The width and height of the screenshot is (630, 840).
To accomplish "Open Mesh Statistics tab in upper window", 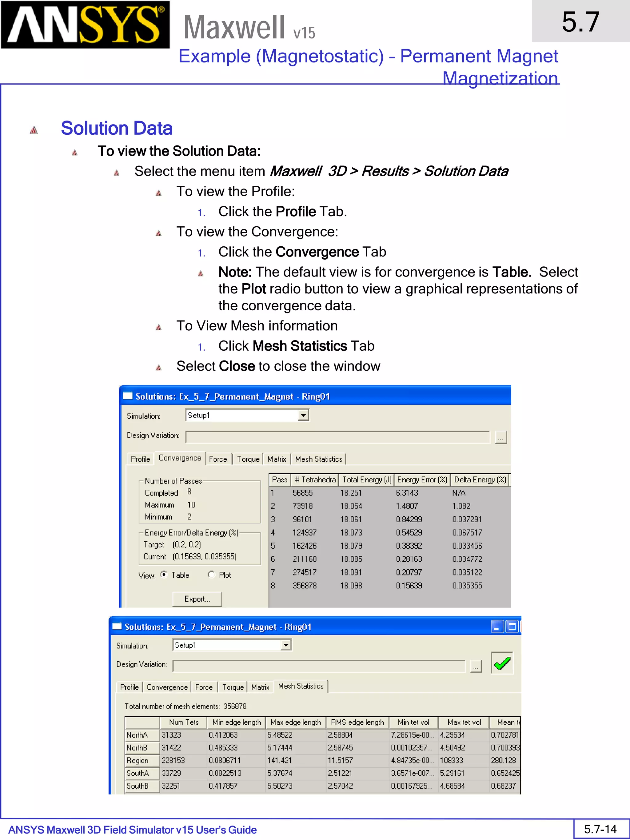I will [319, 459].
